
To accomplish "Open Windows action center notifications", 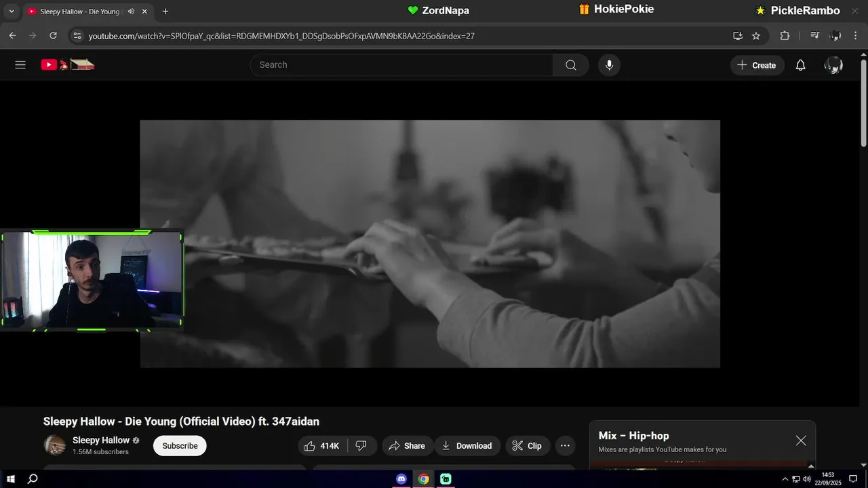I will (x=853, y=479).
